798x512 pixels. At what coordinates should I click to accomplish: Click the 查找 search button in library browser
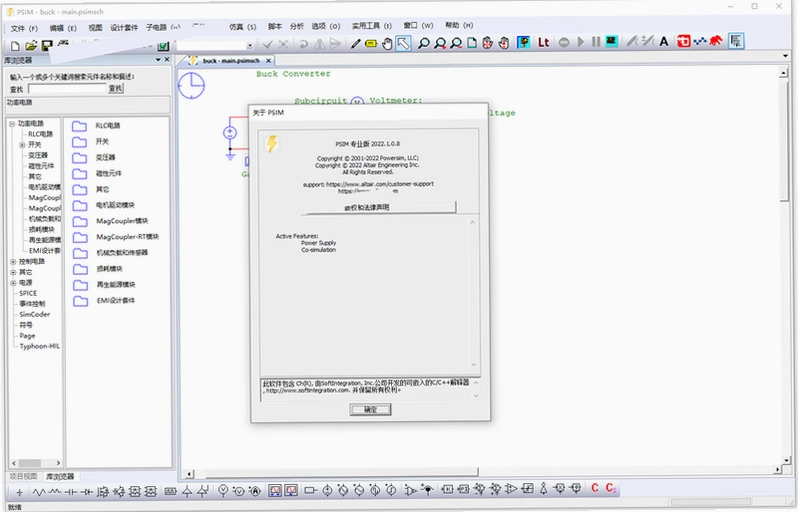click(116, 89)
